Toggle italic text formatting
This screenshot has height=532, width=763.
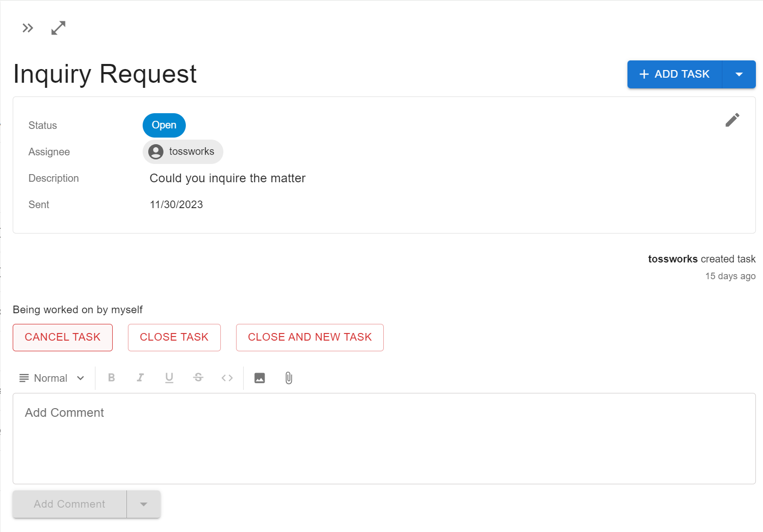click(141, 378)
